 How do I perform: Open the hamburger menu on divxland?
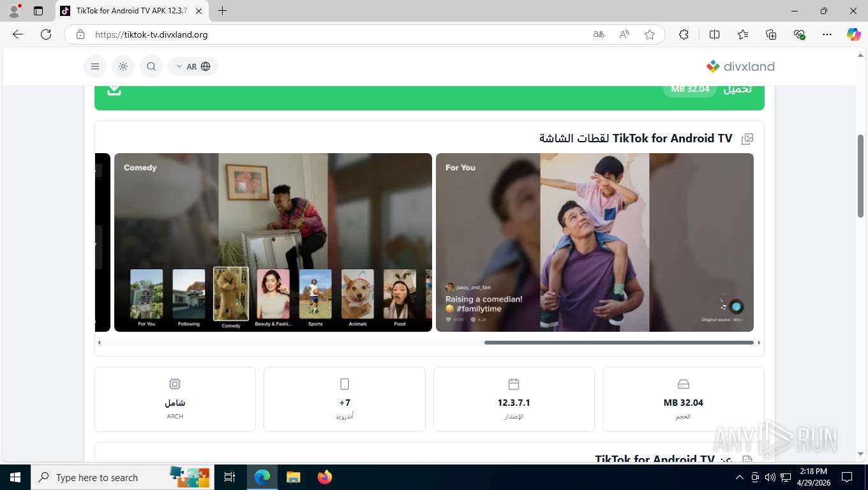click(x=95, y=66)
